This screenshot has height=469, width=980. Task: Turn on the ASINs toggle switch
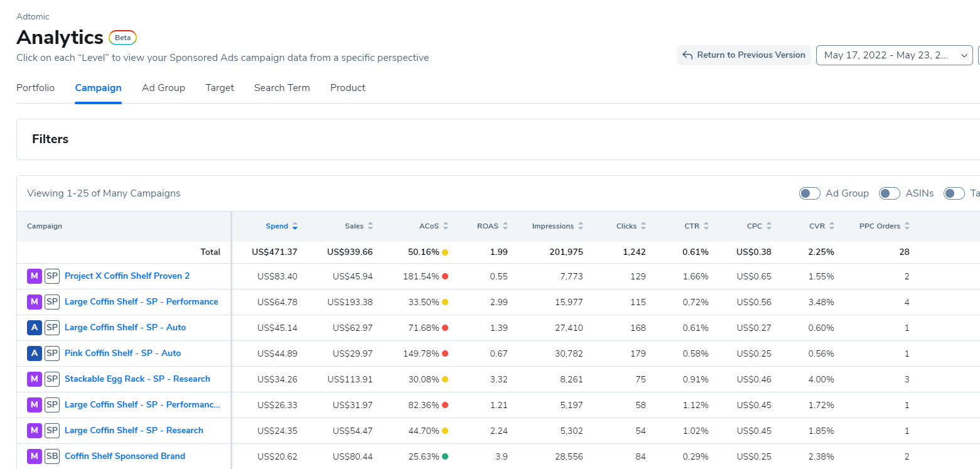pos(889,193)
